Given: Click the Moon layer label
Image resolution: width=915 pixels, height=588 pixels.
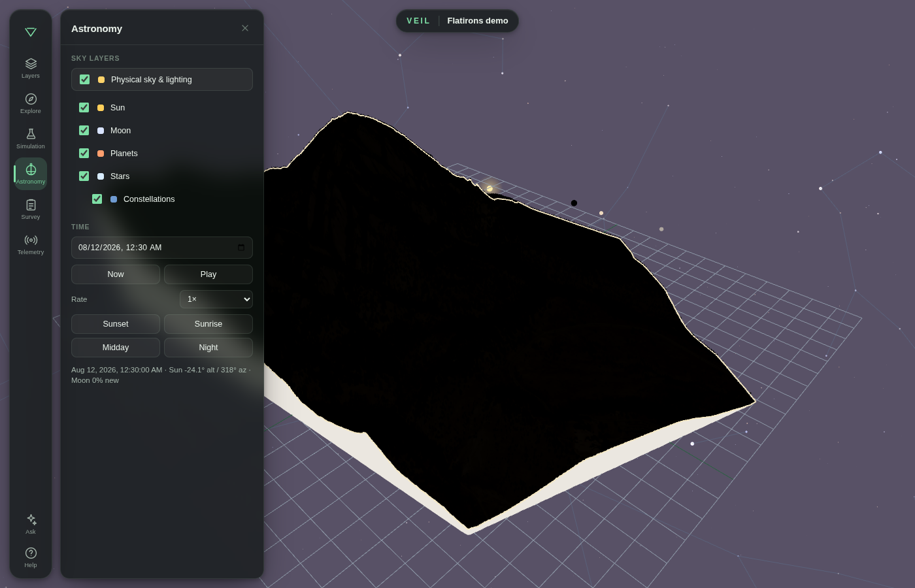Looking at the screenshot, I should coord(120,131).
